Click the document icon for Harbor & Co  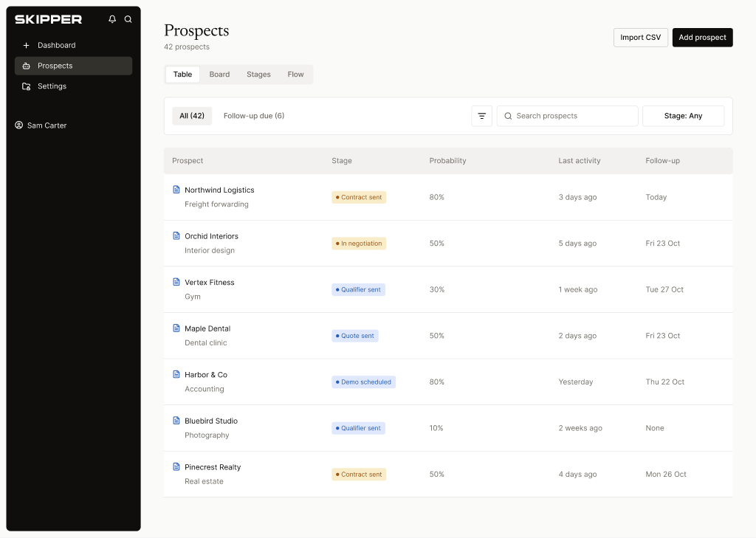(x=176, y=375)
